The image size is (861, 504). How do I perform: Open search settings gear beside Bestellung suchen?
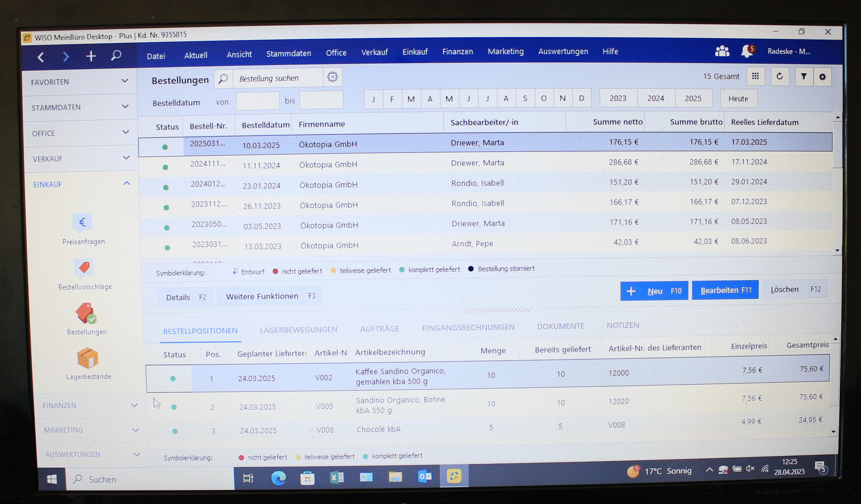[x=332, y=77]
